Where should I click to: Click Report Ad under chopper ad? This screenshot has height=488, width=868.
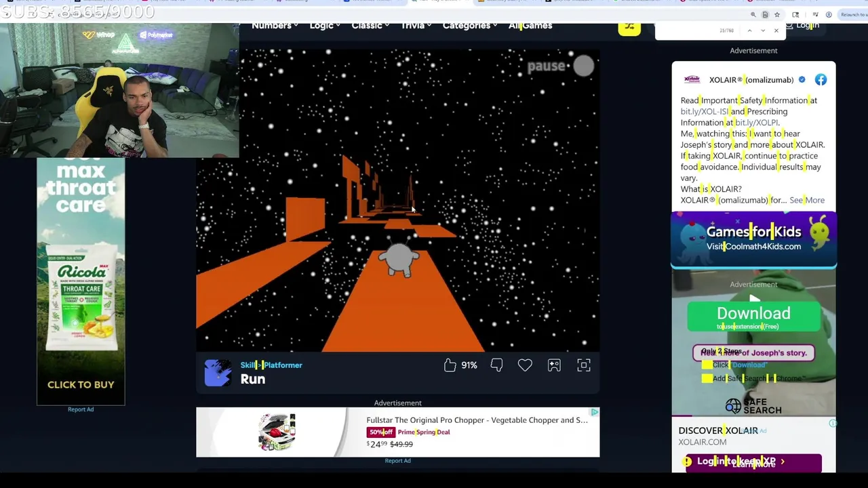coord(397,461)
